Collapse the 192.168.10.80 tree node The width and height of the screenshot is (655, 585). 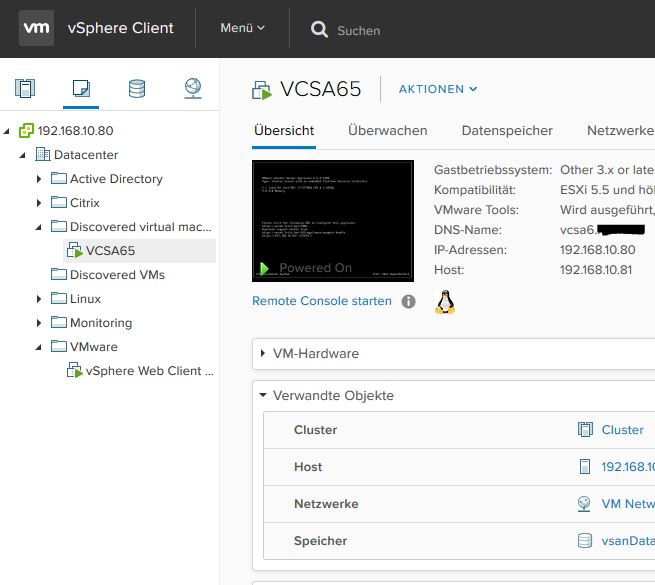[x=6, y=131]
